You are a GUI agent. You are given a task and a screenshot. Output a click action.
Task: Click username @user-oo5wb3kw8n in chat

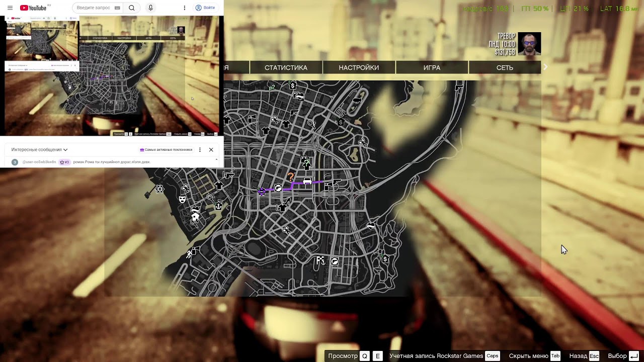point(39,162)
